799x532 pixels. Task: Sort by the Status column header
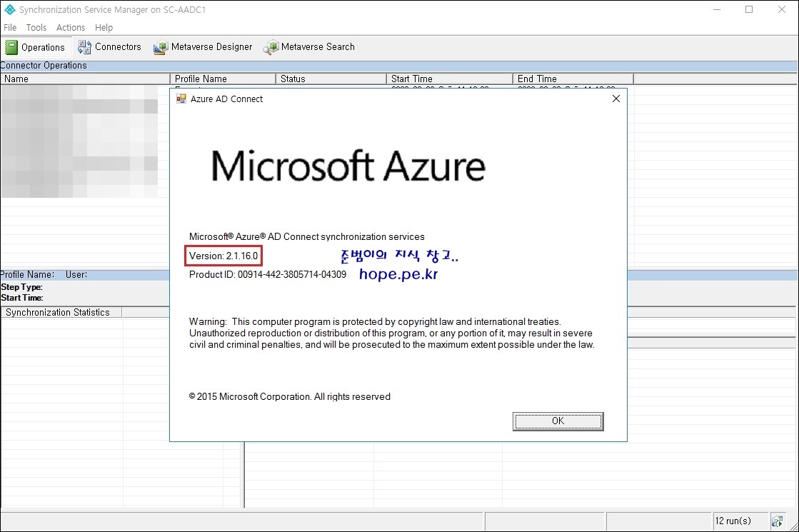[x=331, y=79]
